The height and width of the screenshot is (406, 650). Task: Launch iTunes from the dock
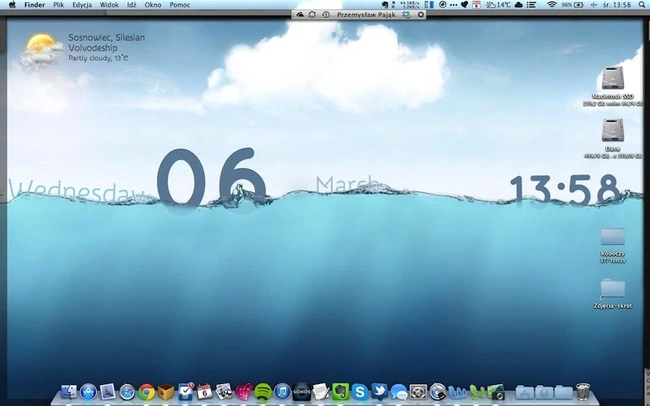point(282,392)
